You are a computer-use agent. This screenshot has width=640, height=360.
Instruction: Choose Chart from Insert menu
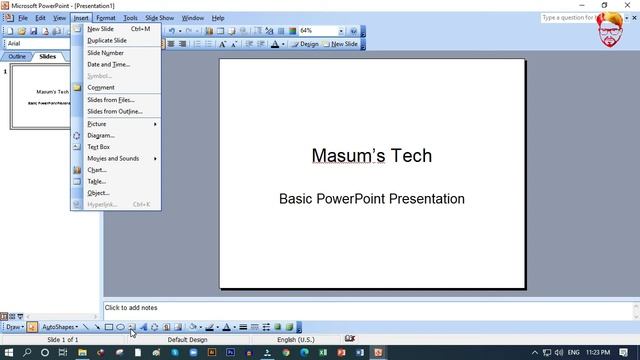click(x=116, y=170)
